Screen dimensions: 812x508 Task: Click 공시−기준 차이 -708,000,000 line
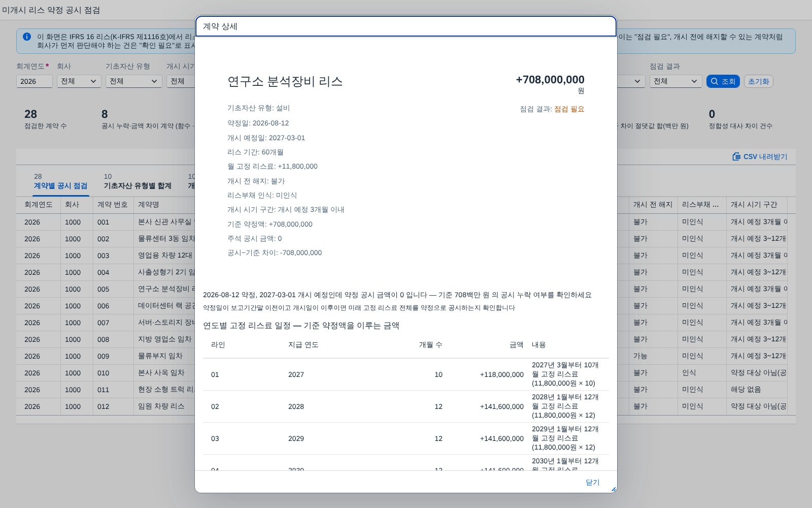coord(275,253)
